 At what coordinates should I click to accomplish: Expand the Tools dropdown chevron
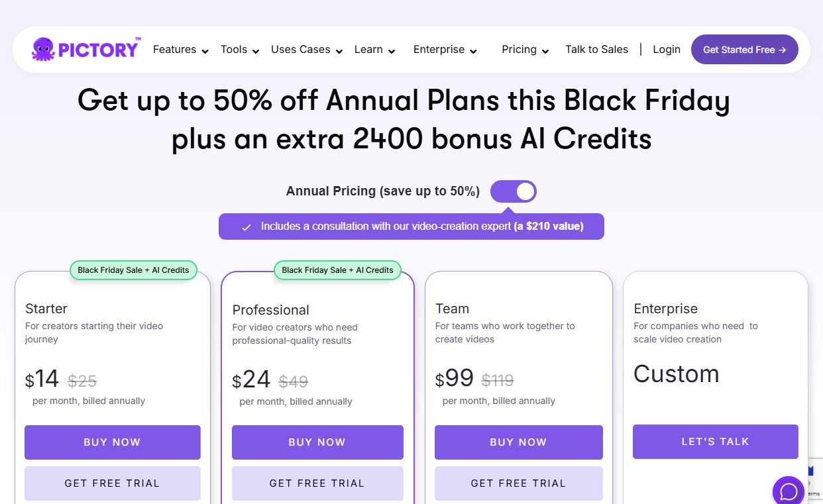256,51
